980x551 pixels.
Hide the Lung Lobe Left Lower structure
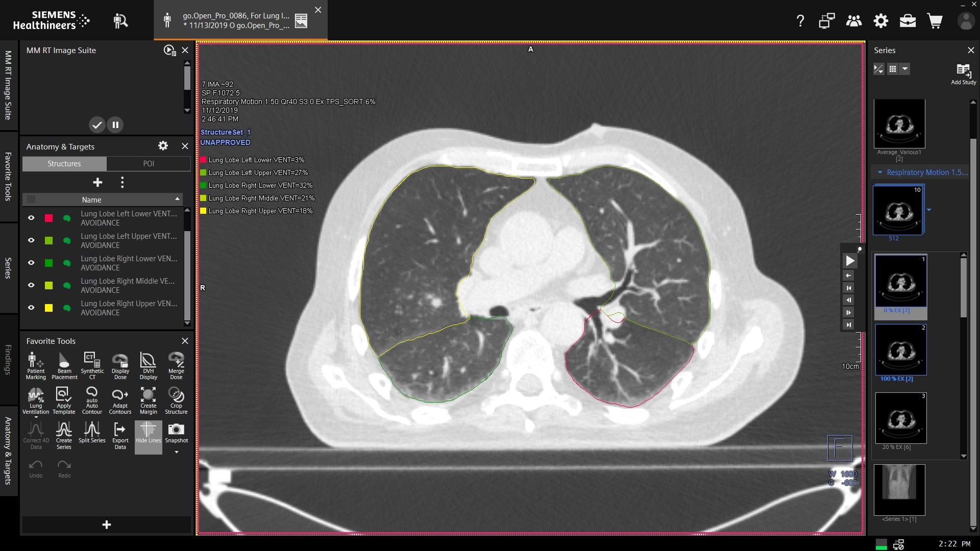click(x=31, y=218)
